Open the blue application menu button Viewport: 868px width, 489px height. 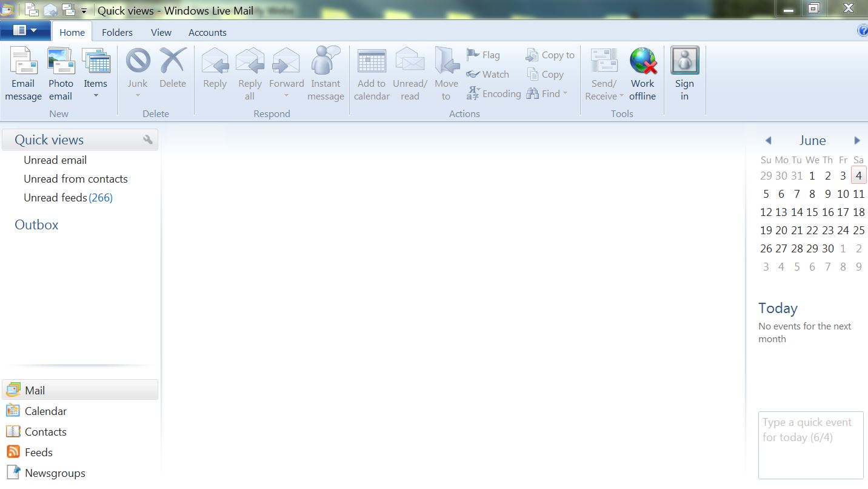(25, 30)
